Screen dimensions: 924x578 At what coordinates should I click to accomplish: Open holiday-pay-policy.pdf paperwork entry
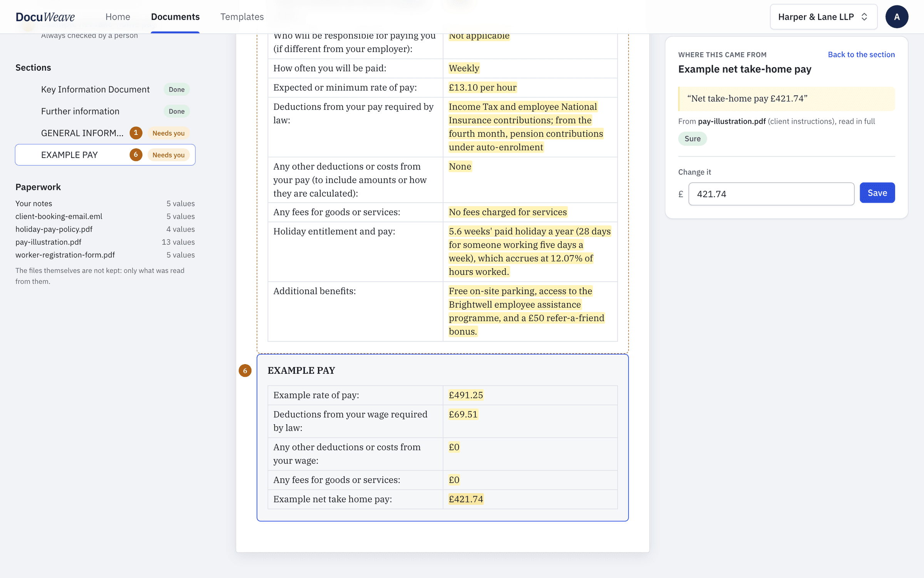pos(105,229)
